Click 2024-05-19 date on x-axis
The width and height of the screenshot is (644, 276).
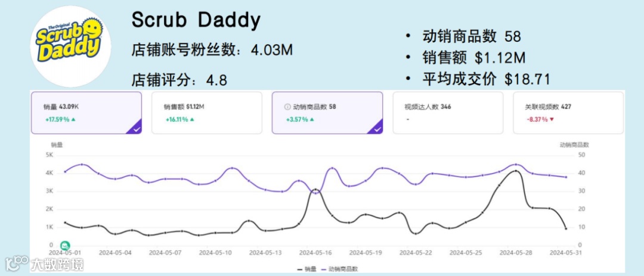[x=365, y=253]
